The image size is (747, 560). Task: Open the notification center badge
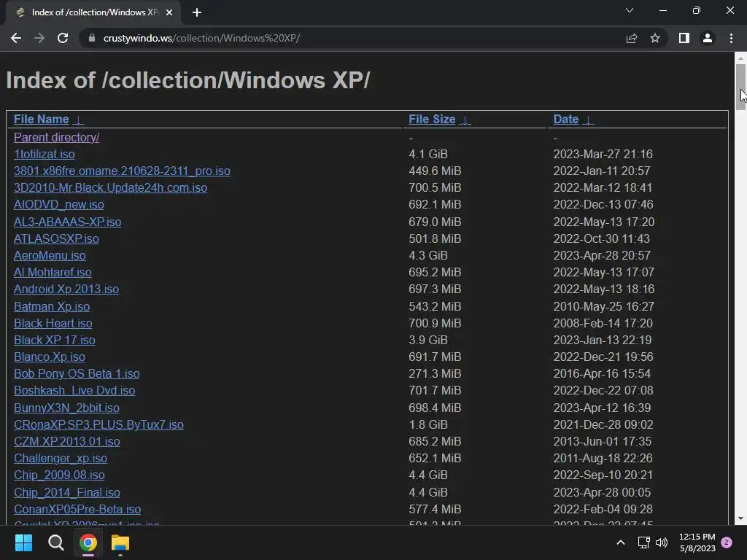coord(727,542)
